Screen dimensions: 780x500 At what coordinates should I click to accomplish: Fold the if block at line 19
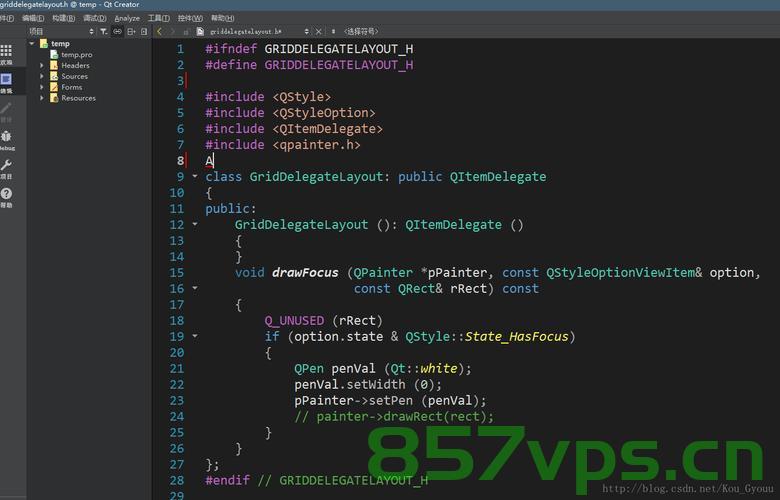(x=195, y=336)
